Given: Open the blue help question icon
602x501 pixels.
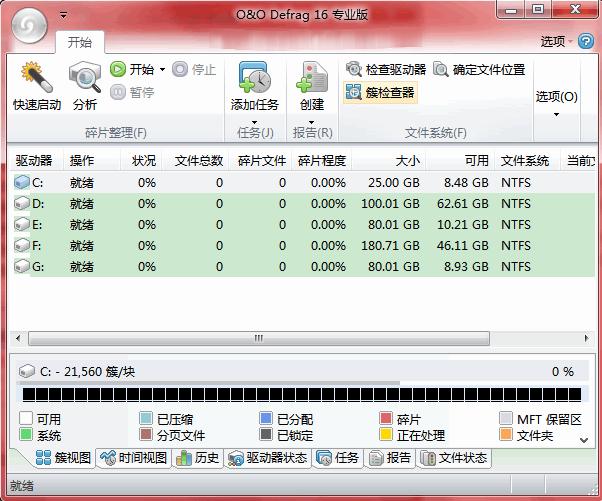Looking at the screenshot, I should click(x=586, y=41).
